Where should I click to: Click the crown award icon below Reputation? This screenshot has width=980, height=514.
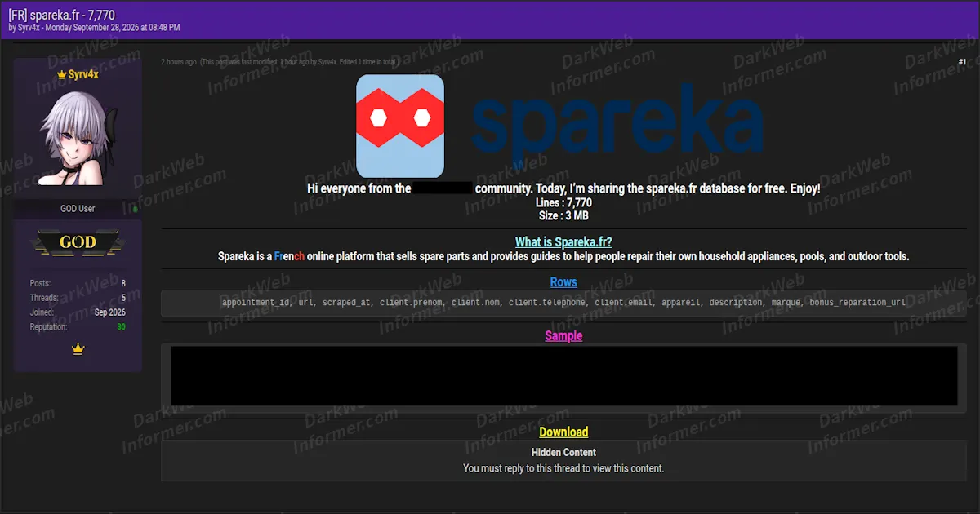click(x=78, y=349)
